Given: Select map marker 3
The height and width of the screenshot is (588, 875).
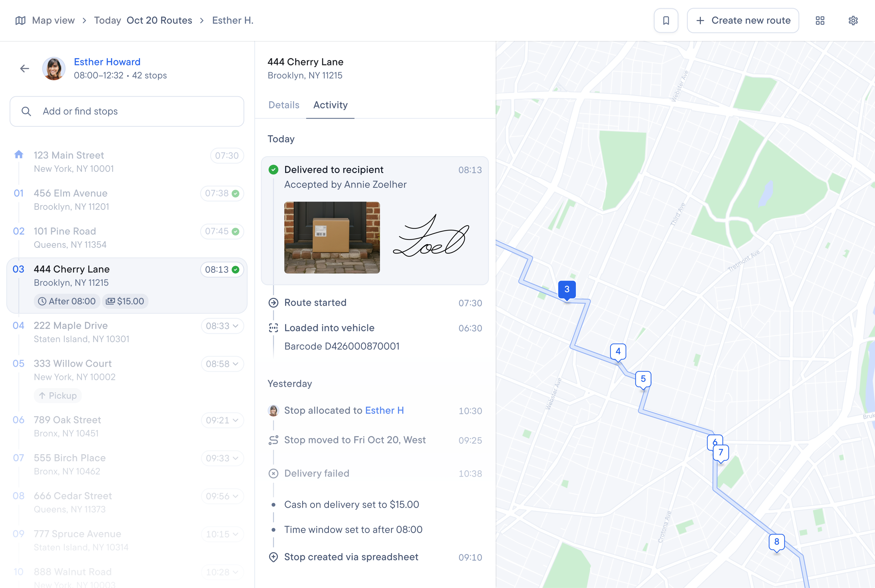Looking at the screenshot, I should pyautogui.click(x=567, y=290).
